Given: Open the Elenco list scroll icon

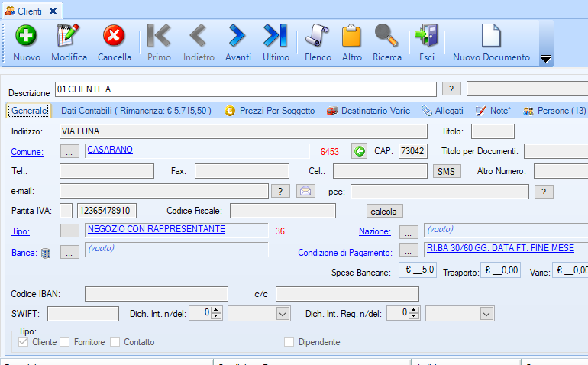Looking at the screenshot, I should coord(318,37).
